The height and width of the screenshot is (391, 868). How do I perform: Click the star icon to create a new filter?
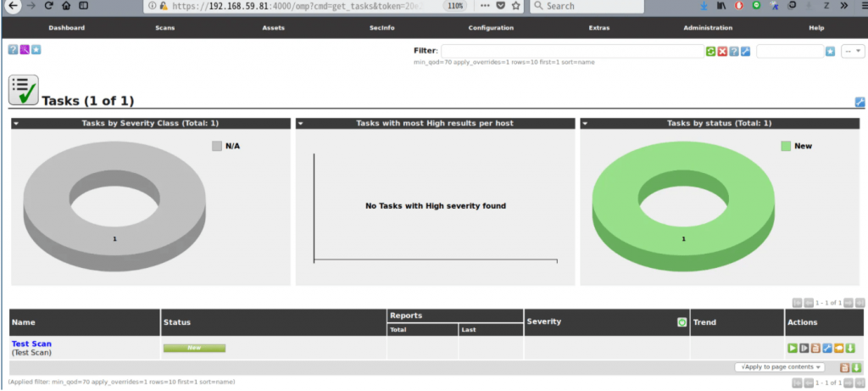pyautogui.click(x=830, y=52)
